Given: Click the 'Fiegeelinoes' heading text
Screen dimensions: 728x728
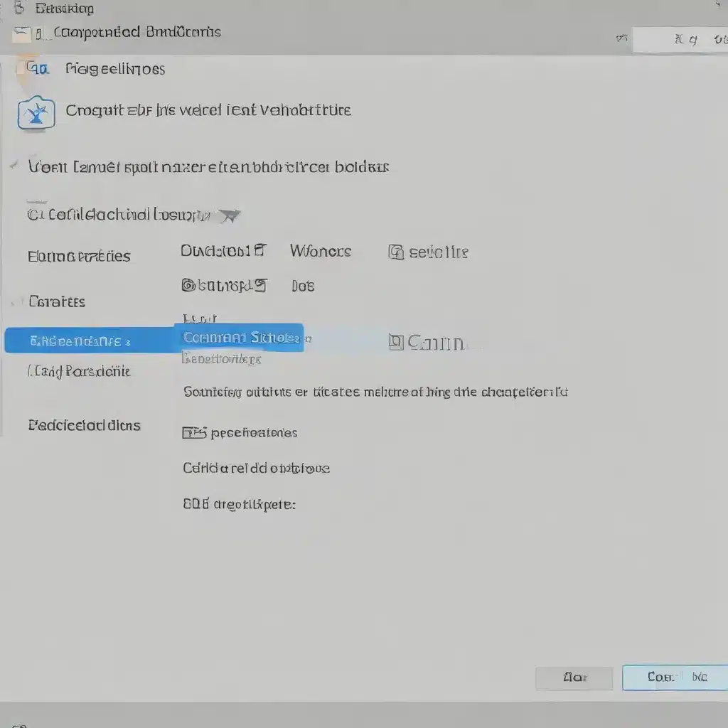Looking at the screenshot, I should 115,69.
